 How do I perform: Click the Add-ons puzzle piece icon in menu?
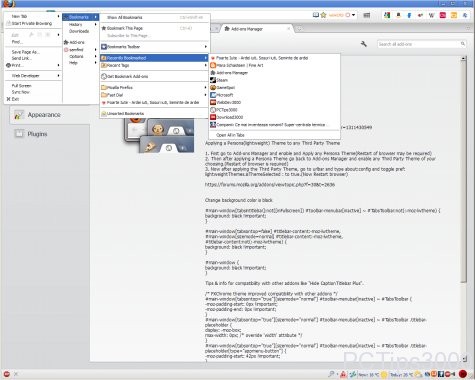(66, 42)
